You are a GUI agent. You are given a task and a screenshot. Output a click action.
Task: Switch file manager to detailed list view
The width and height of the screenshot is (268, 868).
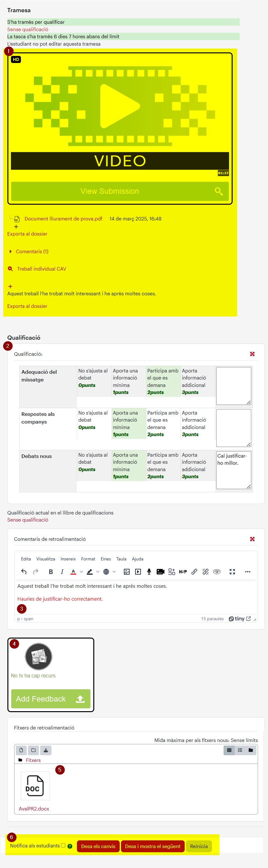240,750
